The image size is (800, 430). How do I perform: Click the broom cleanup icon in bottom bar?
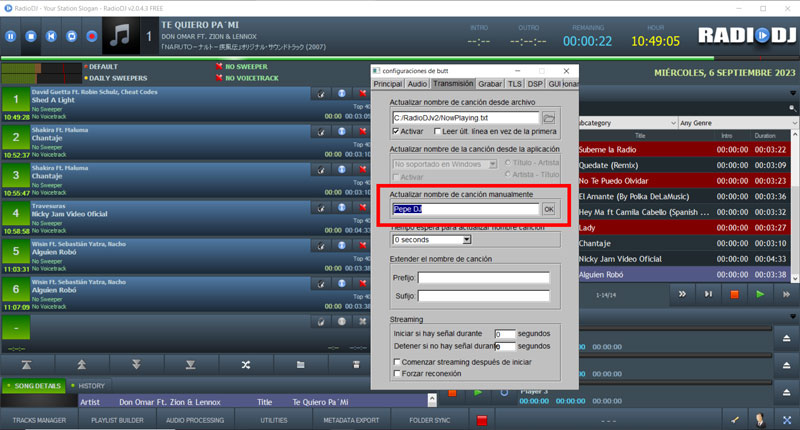coord(735,420)
